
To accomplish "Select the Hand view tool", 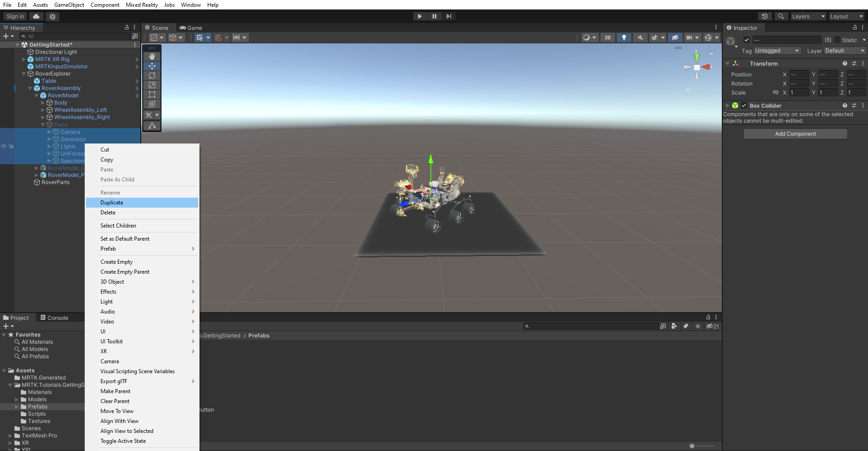I will [152, 57].
